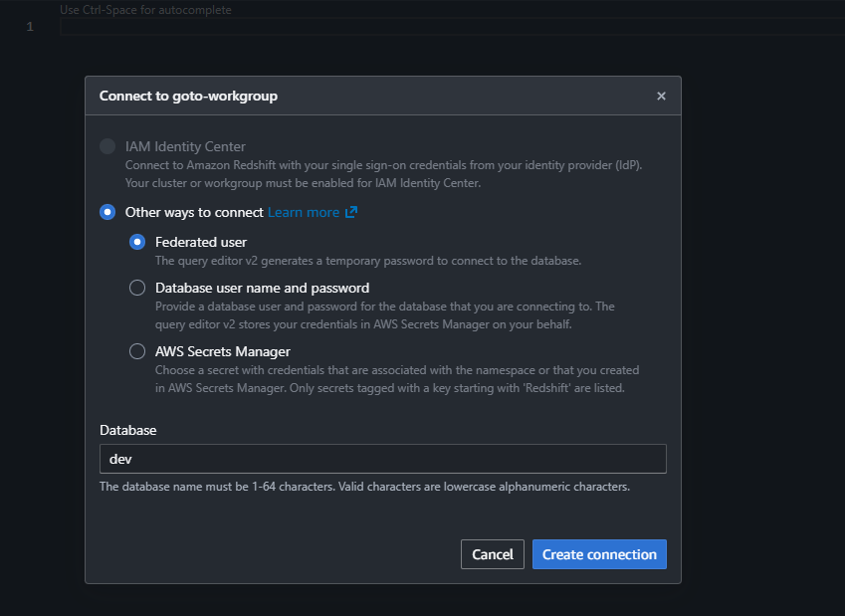Click line number 1 in editor gutter

(30, 27)
